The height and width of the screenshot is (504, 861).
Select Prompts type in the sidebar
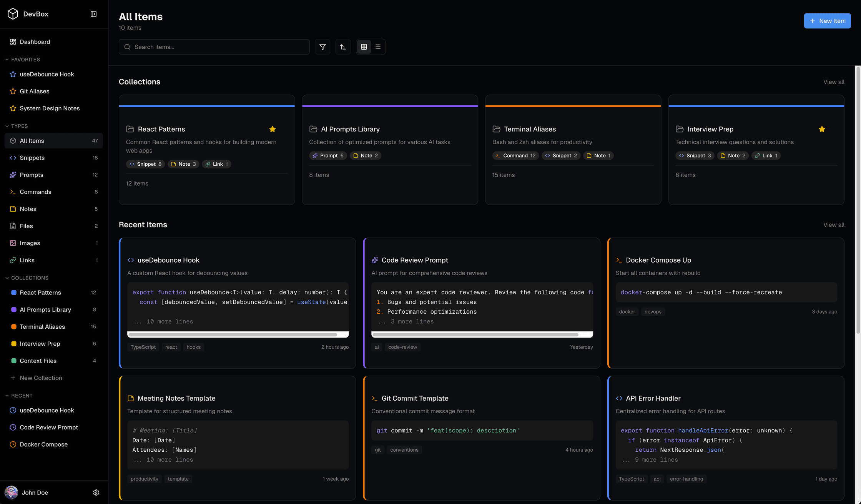54,175
